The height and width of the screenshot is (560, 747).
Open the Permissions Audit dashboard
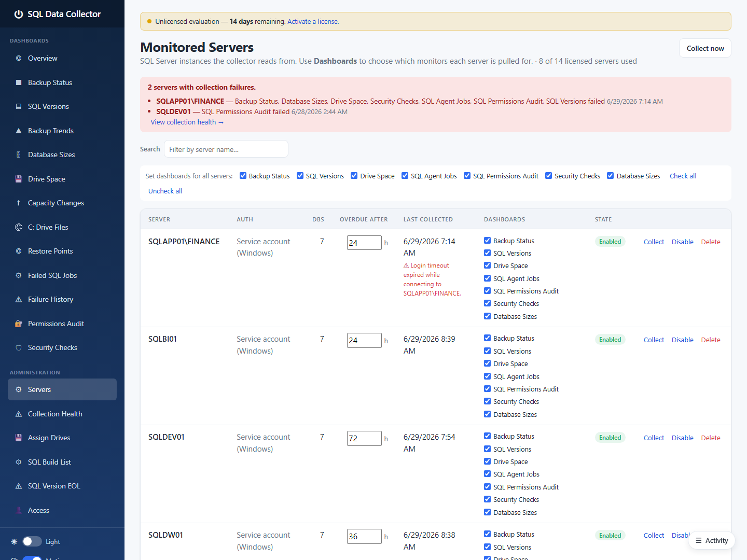62,324
